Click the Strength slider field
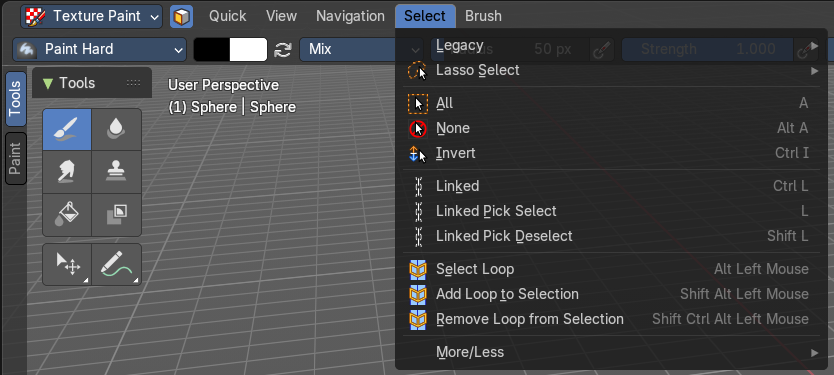The height and width of the screenshot is (375, 834). coord(707,49)
